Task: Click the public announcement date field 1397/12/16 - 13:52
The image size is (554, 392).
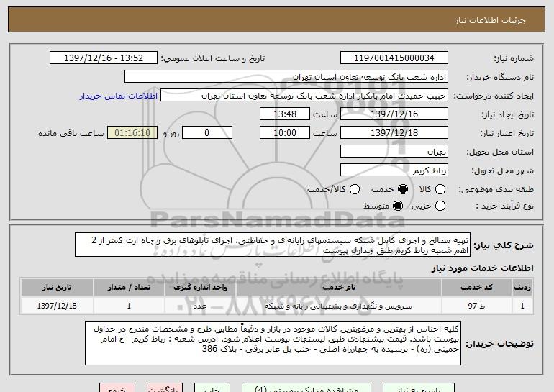Action: [104, 58]
